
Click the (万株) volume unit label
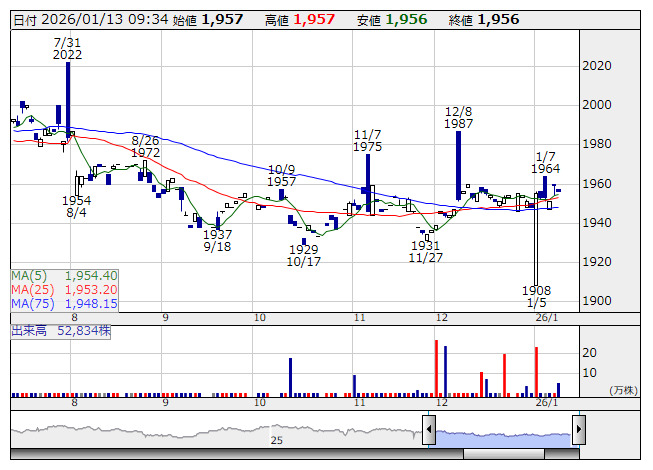(x=623, y=390)
